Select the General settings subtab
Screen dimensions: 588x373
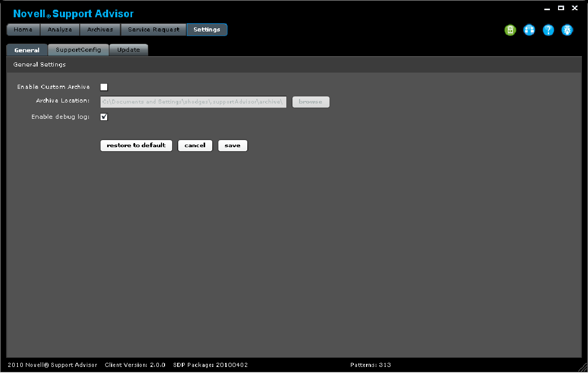point(27,50)
